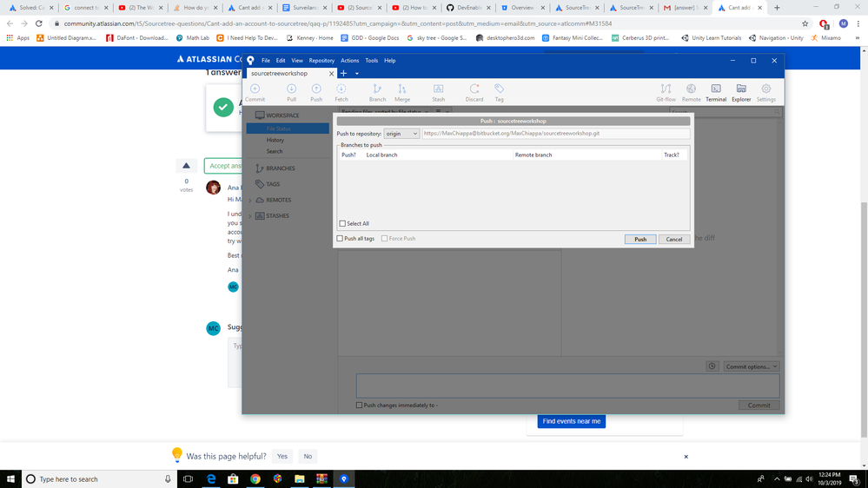Toggle the Force Push checkbox

(x=384, y=239)
